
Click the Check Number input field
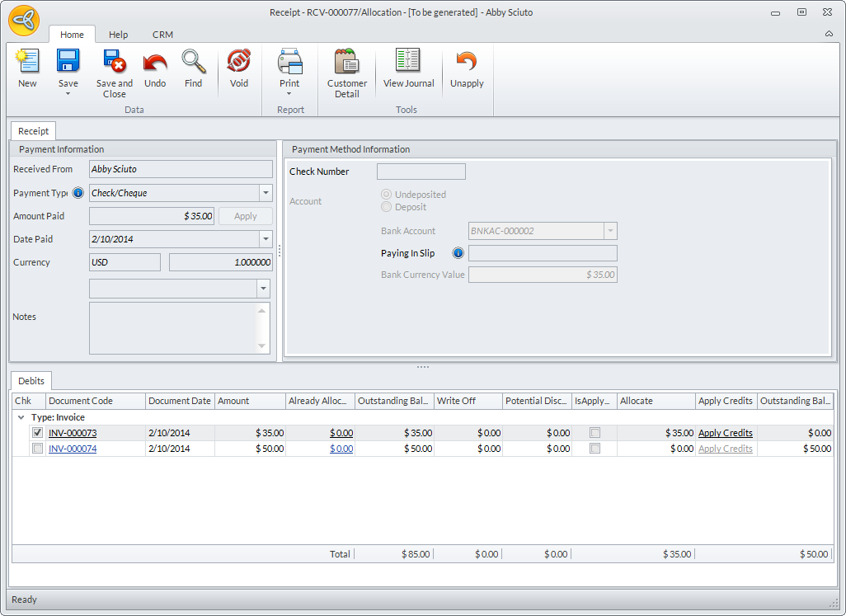(x=421, y=172)
